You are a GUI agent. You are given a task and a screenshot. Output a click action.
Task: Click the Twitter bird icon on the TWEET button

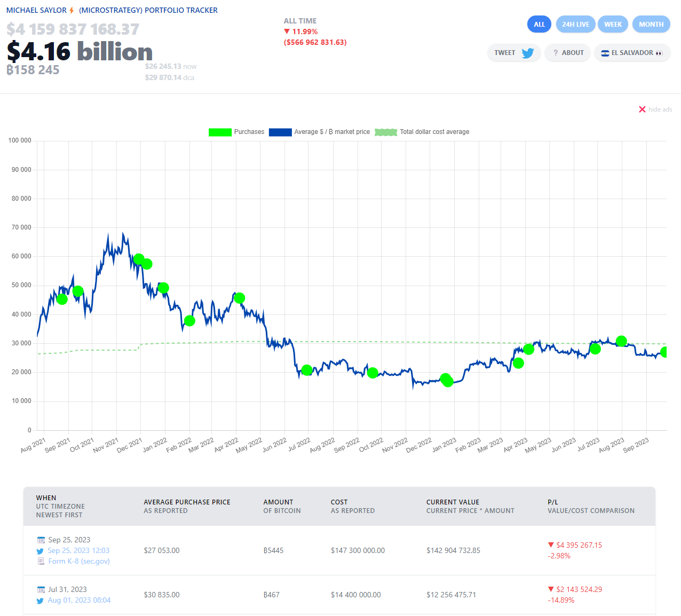[527, 52]
